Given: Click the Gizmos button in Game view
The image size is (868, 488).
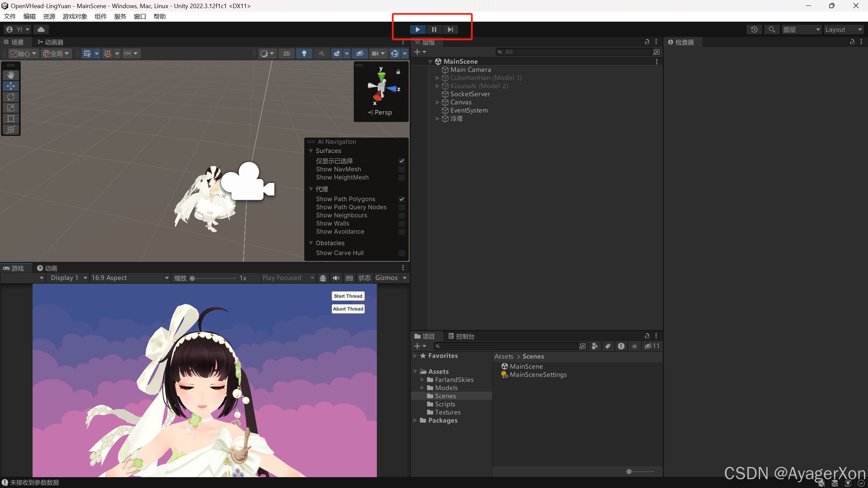Looking at the screenshot, I should [386, 278].
